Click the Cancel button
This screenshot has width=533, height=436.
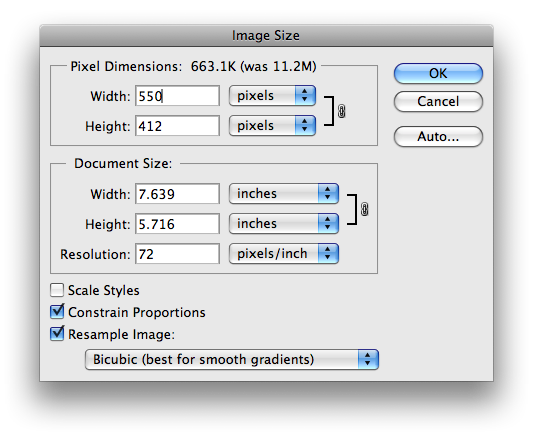click(x=438, y=101)
